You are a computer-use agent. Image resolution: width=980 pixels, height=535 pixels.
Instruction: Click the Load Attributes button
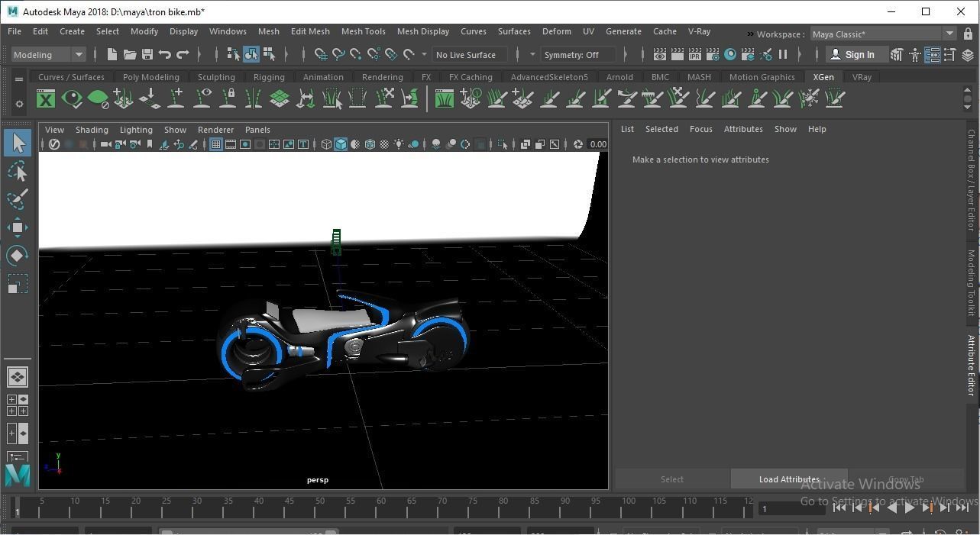pos(789,479)
